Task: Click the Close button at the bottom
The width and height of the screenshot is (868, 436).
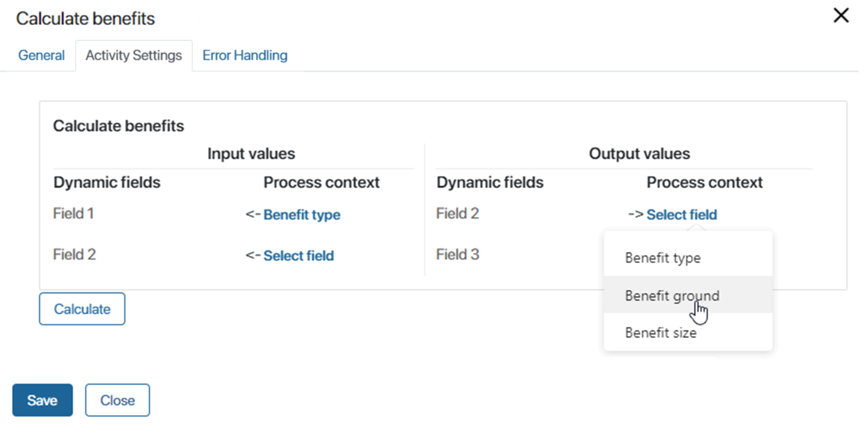Action: [x=117, y=400]
